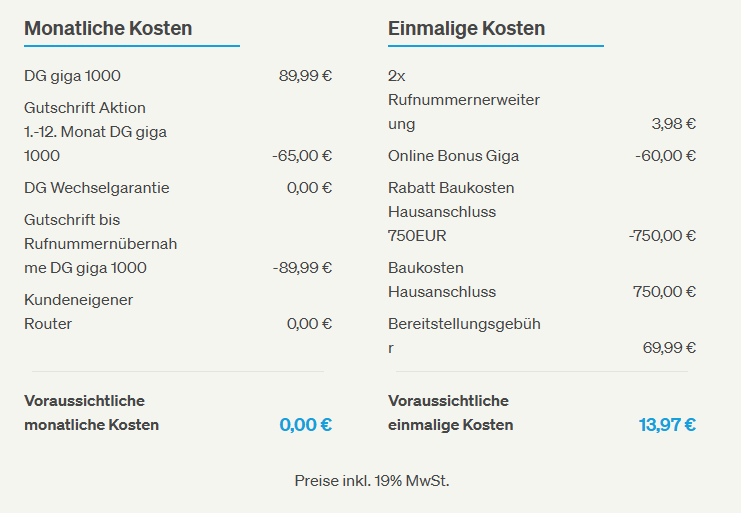Click the -89,99 € credit amount

[x=302, y=268]
